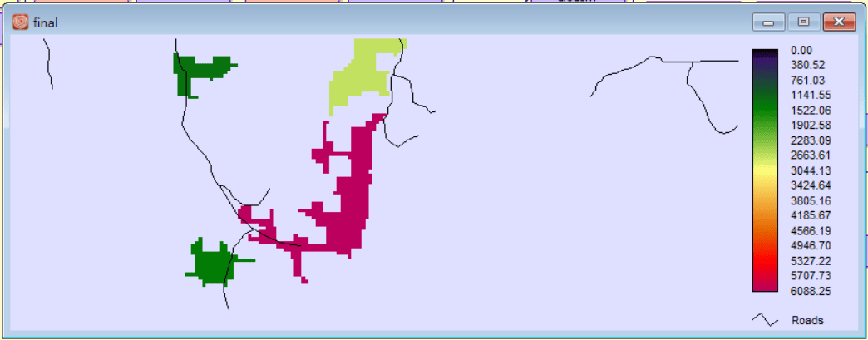Click the 1902.58 legend value

(811, 126)
